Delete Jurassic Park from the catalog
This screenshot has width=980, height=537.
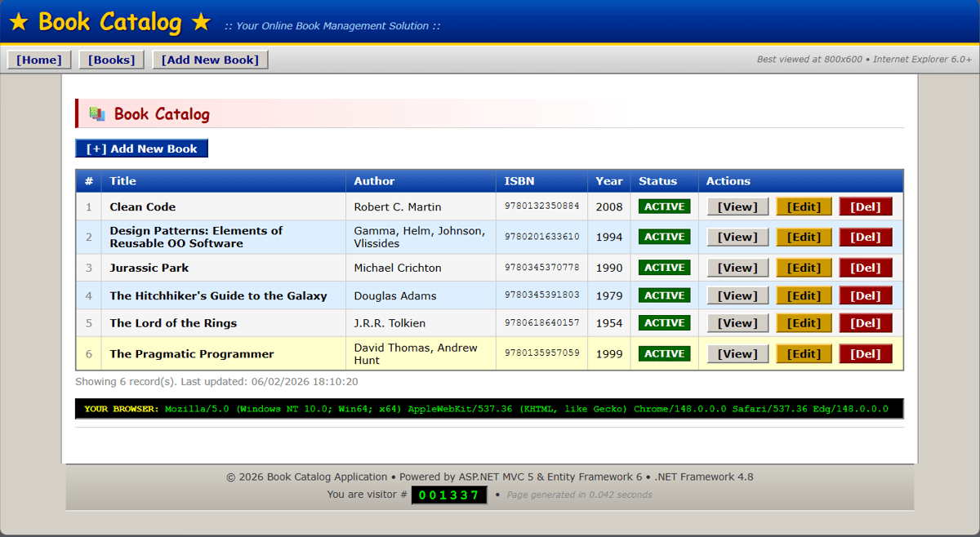(x=866, y=268)
